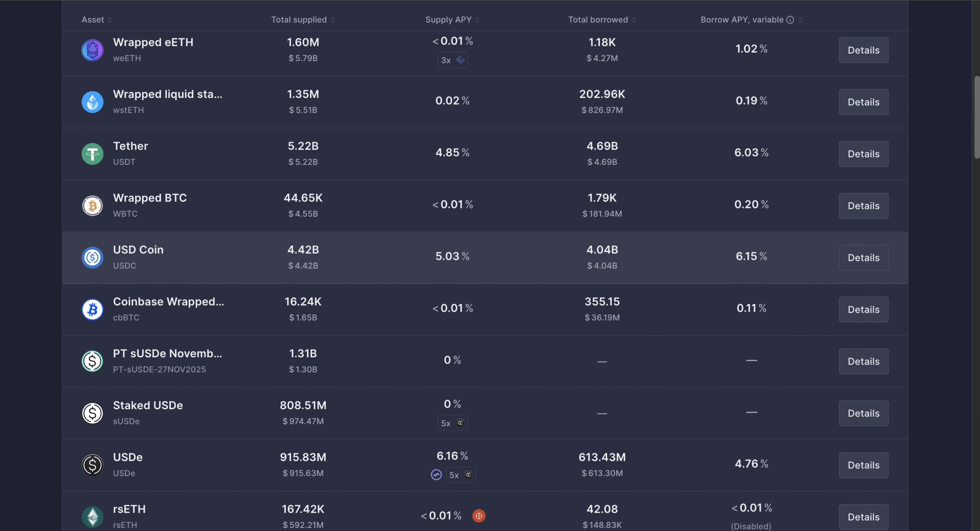
Task: Open Details for USD Coin
Action: [863, 257]
